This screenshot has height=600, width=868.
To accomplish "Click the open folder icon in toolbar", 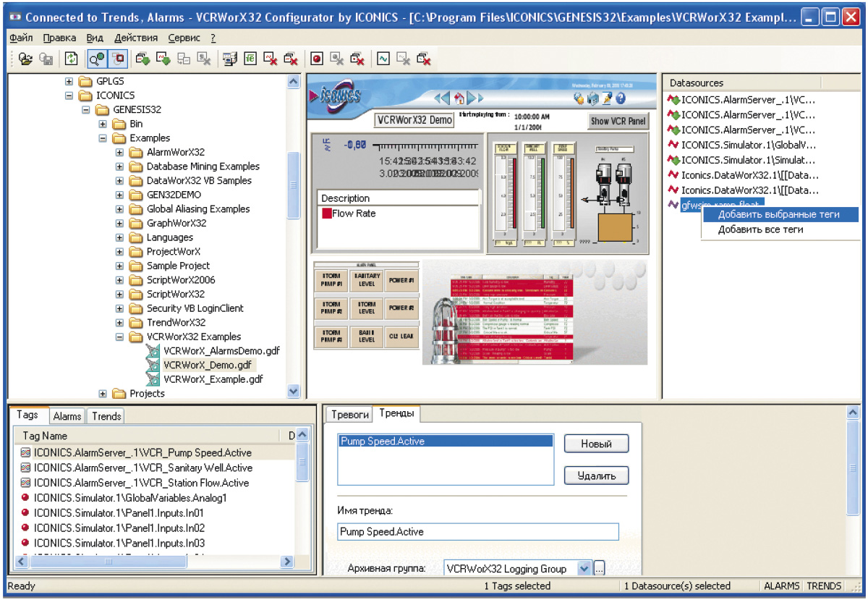I will [25, 59].
